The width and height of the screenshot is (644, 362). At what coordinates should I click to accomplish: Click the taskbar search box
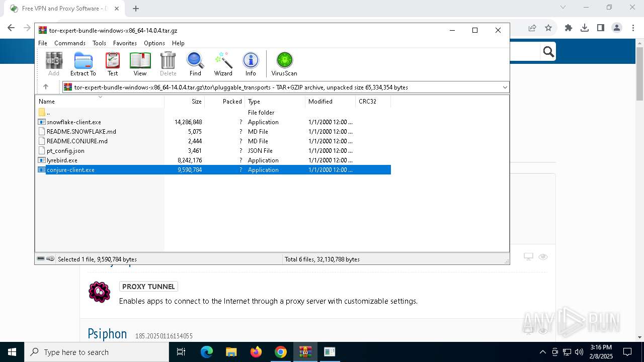click(x=97, y=352)
